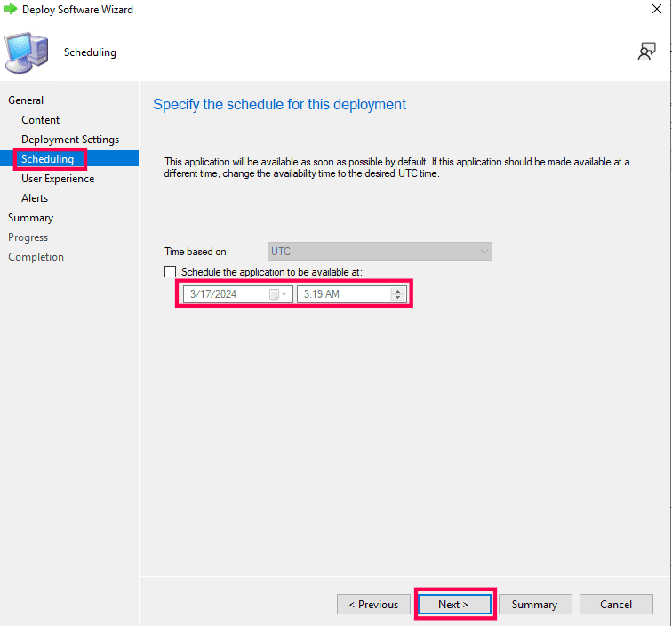Click the Summary button at bottom
Screen dimensions: 672x626
click(x=535, y=604)
